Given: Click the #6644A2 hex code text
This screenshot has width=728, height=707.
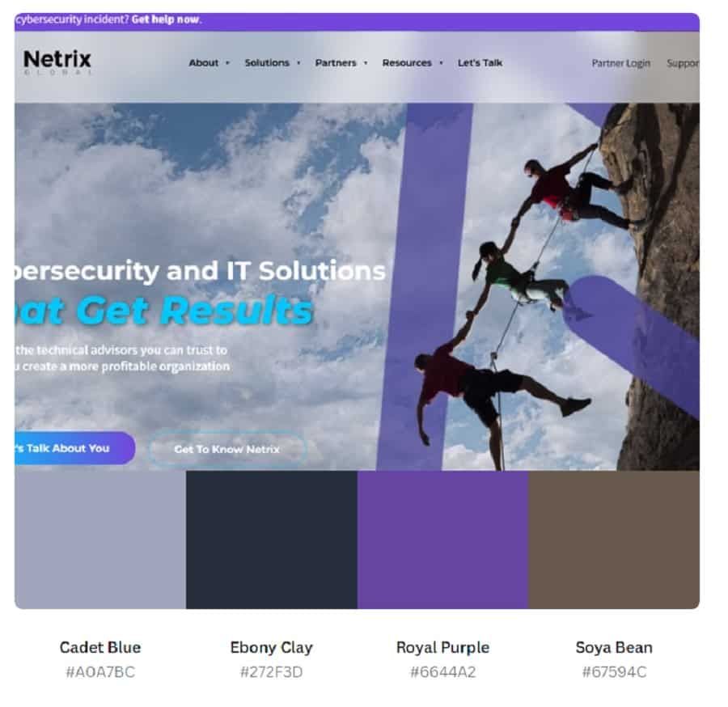Looking at the screenshot, I should tap(443, 671).
